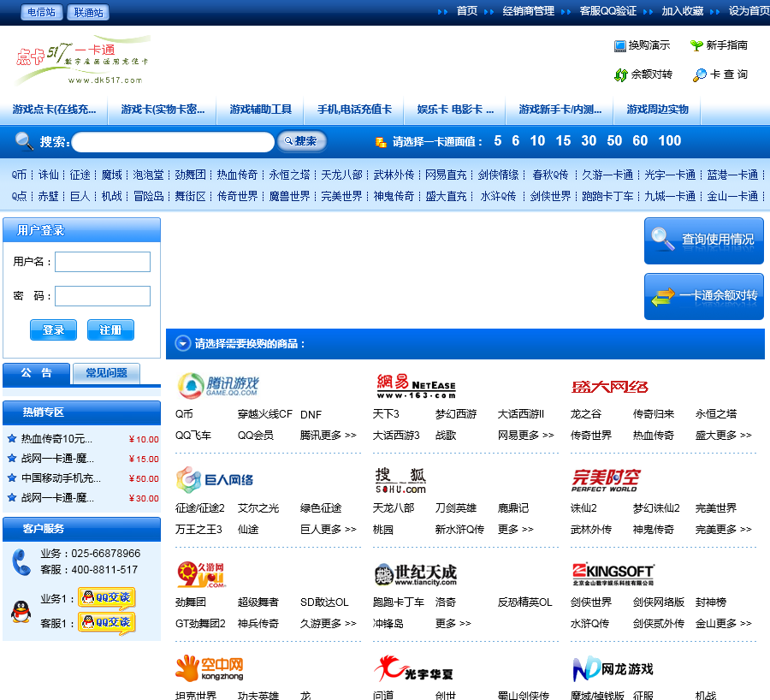Switch to the 公告 tab
This screenshot has height=700, width=770.
[x=36, y=373]
